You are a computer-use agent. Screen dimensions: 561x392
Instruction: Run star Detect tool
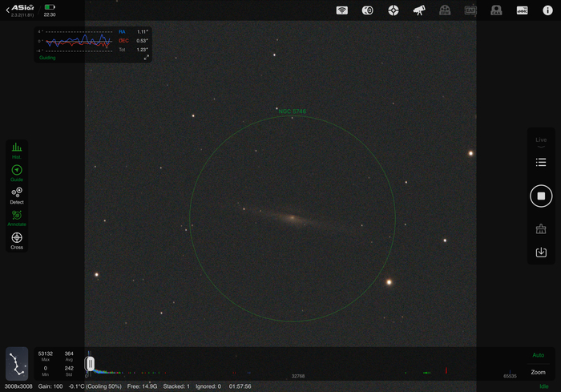(x=17, y=195)
